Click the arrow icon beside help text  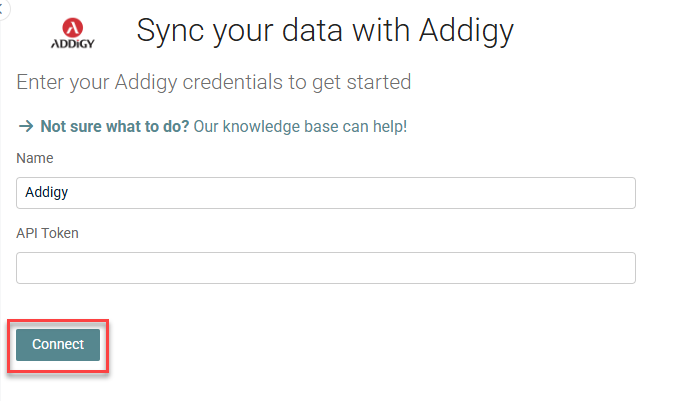click(26, 127)
